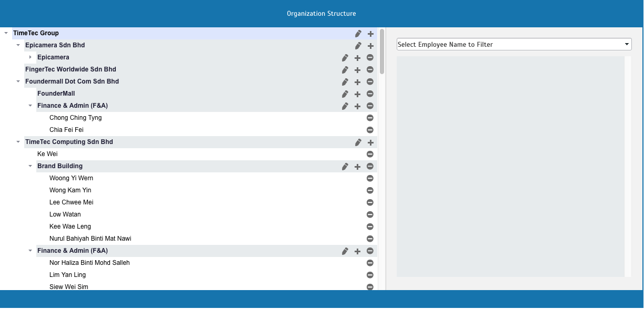
Task: Collapse the Brand Building department
Action: [x=31, y=166]
